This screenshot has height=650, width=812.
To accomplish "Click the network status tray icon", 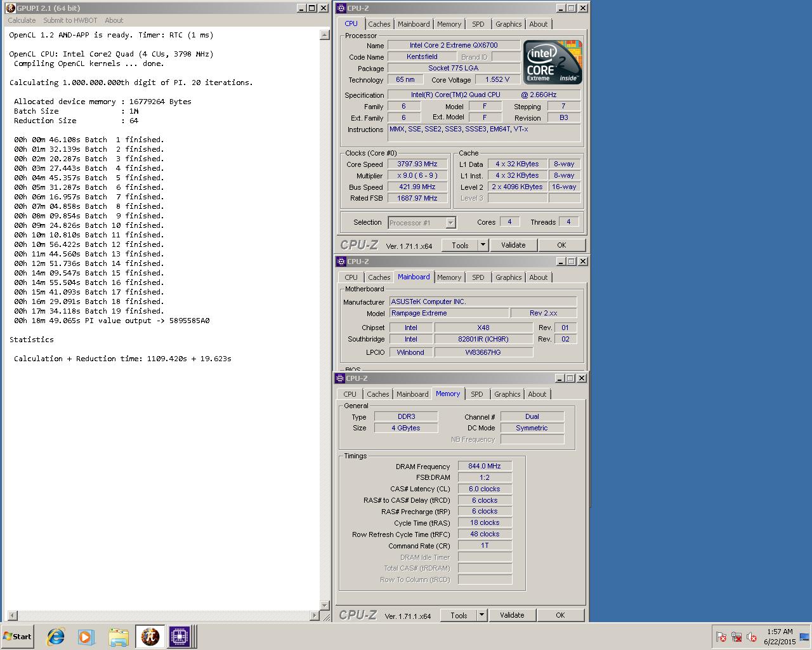I will (x=737, y=637).
